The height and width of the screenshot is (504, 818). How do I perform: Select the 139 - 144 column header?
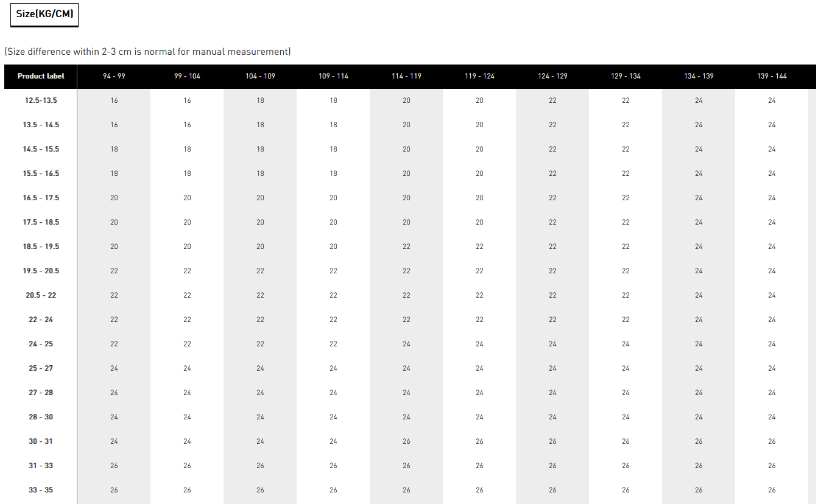[x=772, y=76]
